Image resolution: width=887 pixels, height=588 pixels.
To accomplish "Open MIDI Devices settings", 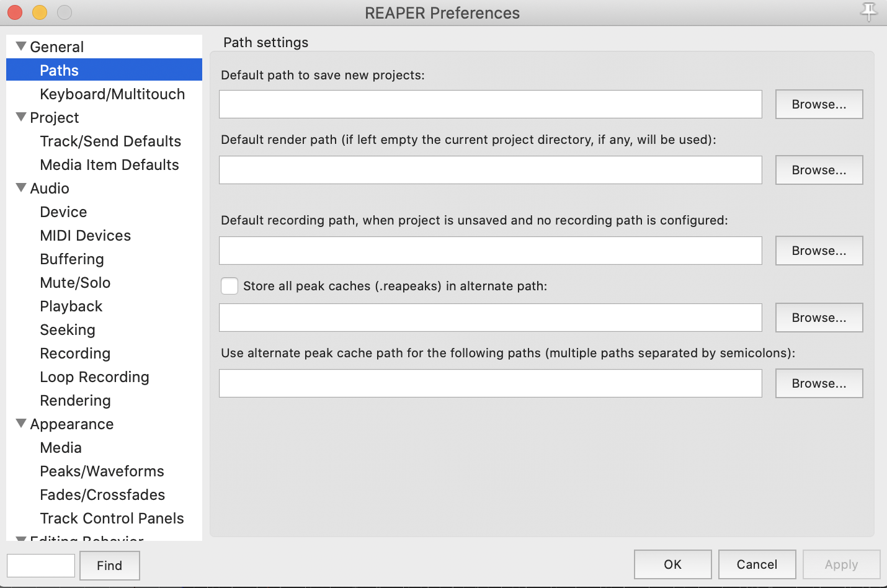I will 85,235.
